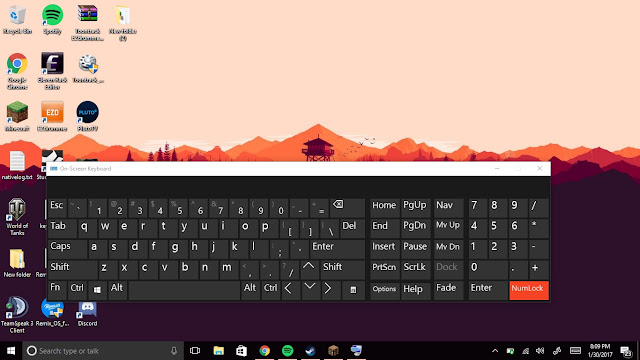
Task: Click the PgDn key
Action: [x=415, y=228]
